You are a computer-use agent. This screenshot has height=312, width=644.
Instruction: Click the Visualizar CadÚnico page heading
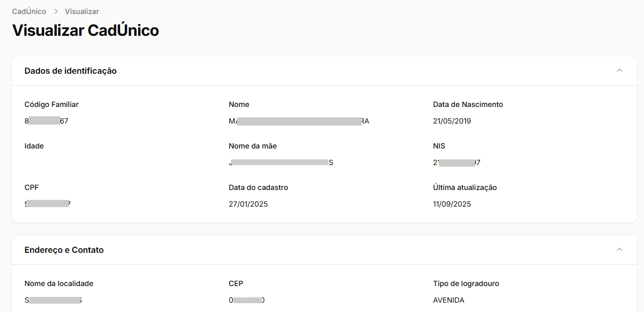point(85,31)
